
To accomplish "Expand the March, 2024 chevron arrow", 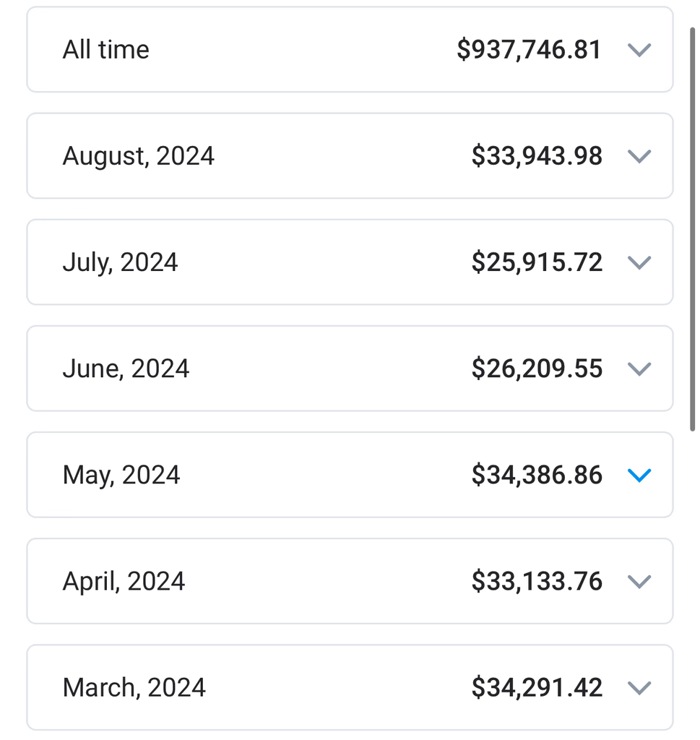I will tap(639, 687).
